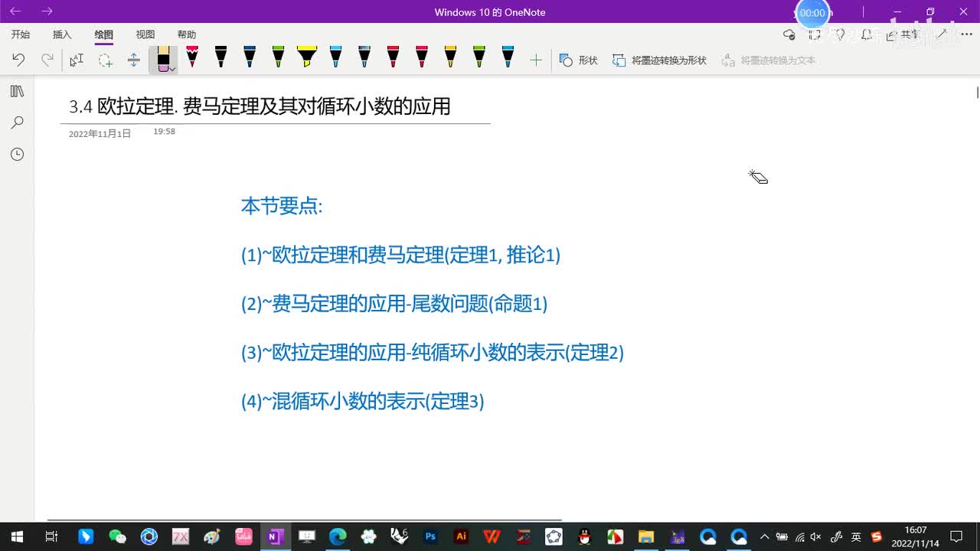Open Photoshop from the taskbar

pos(430,536)
